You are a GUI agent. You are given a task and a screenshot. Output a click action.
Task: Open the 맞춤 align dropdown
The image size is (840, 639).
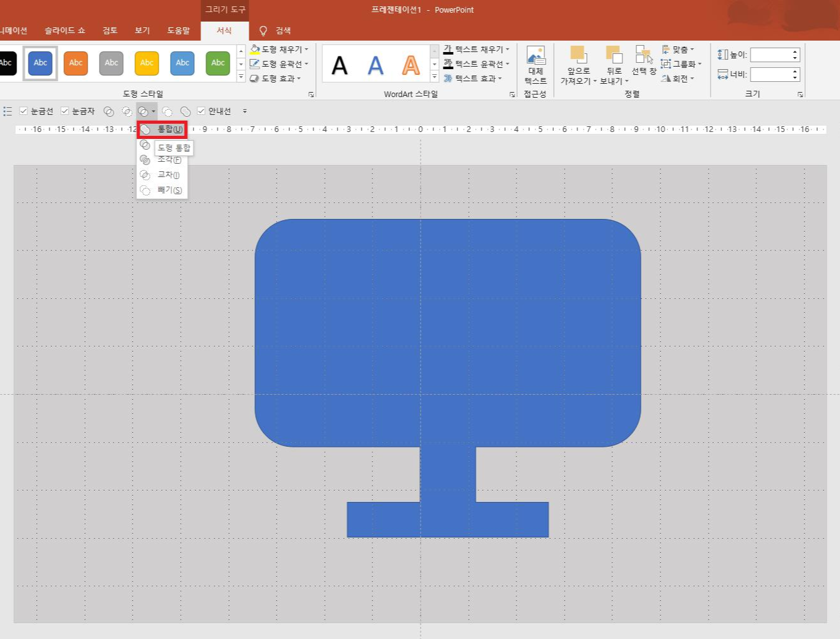(678, 49)
